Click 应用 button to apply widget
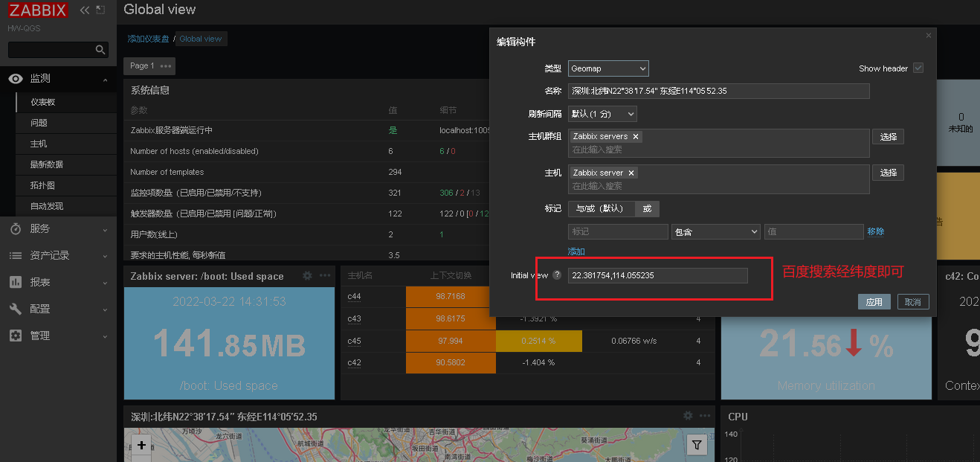Viewport: 980px width, 462px height. pyautogui.click(x=874, y=302)
